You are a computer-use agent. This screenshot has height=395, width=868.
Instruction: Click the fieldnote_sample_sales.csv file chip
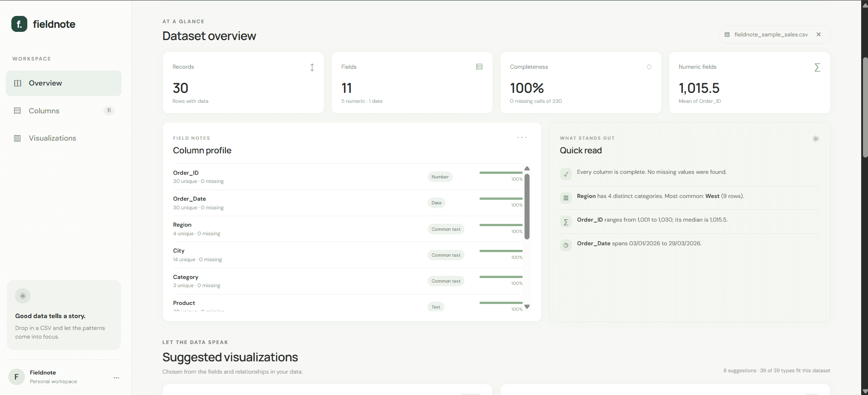tap(774, 35)
